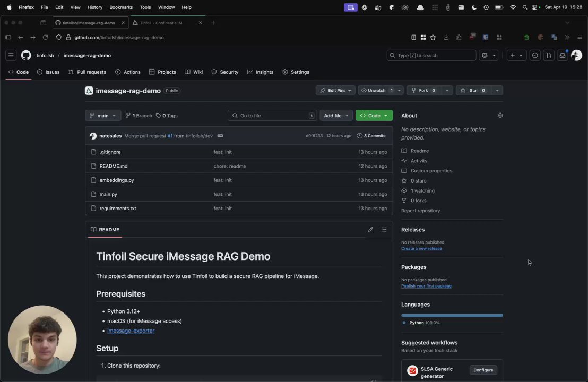Screen dimensions: 588x382
Task: Click Python language bar
Action: (452, 315)
